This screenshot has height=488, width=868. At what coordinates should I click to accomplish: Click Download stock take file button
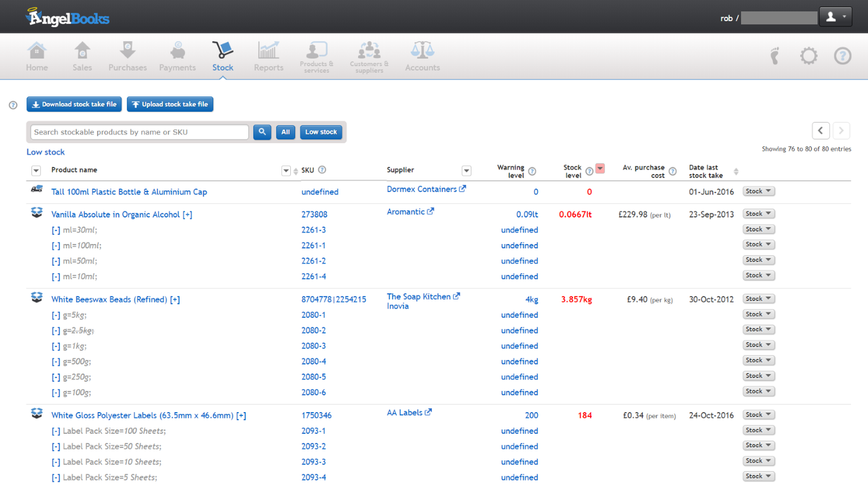75,104
